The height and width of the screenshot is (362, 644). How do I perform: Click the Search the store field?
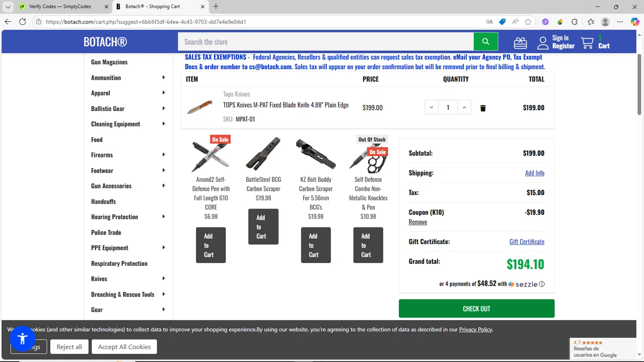tap(326, 42)
